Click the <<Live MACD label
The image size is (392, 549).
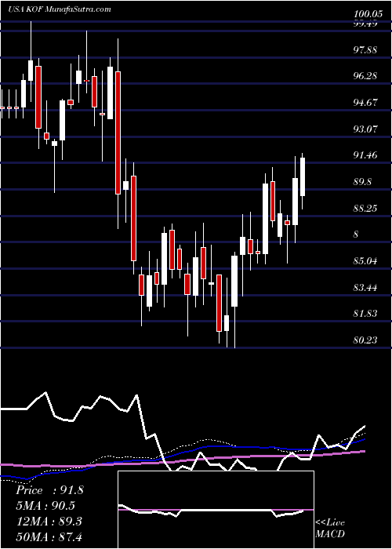330,529
